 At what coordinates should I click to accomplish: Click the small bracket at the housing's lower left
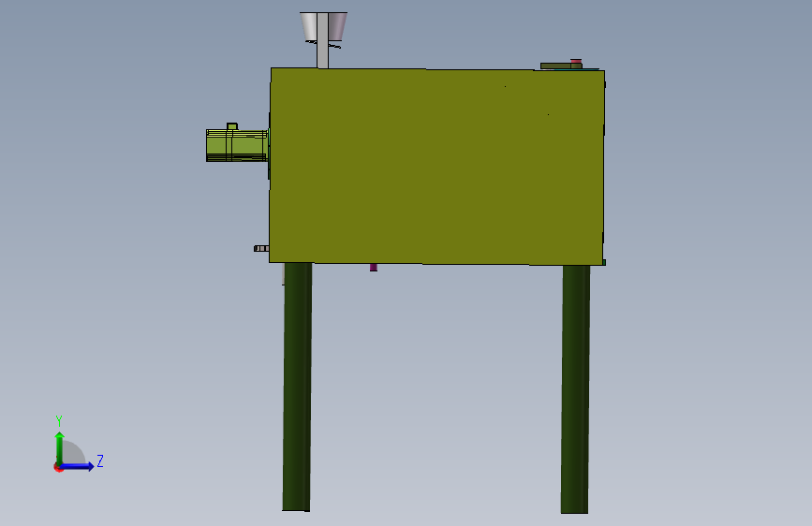point(261,249)
